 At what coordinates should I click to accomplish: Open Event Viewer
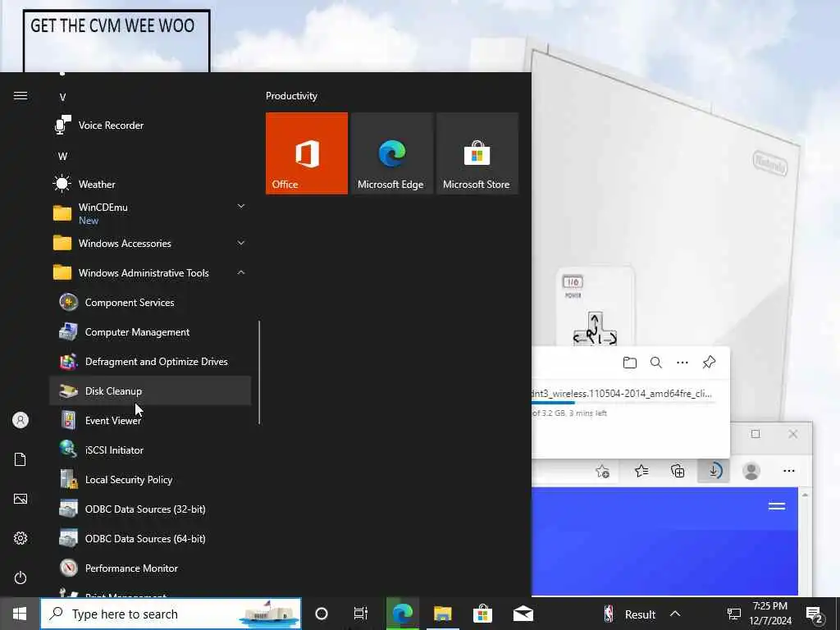pos(150,421)
